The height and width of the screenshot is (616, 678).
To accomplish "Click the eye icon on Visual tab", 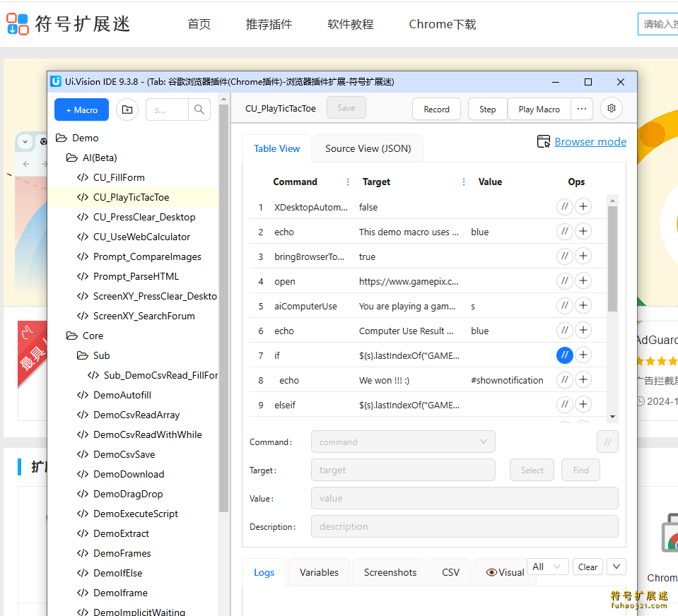I will coord(491,572).
